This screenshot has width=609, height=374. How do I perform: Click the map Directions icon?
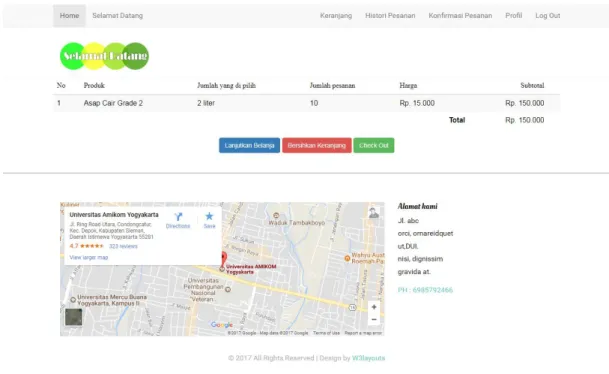[178, 217]
